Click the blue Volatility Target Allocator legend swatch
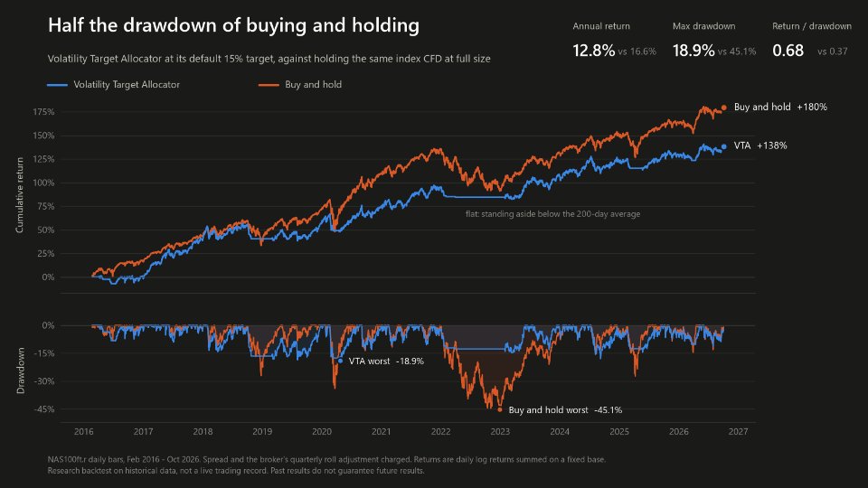The height and width of the screenshot is (488, 868). click(57, 85)
